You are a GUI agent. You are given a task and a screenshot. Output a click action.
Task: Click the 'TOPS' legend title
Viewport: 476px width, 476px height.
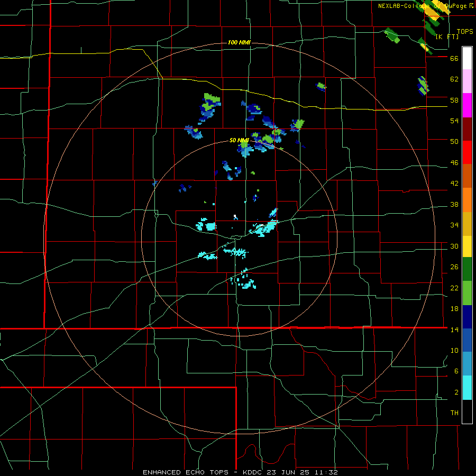coord(465,31)
